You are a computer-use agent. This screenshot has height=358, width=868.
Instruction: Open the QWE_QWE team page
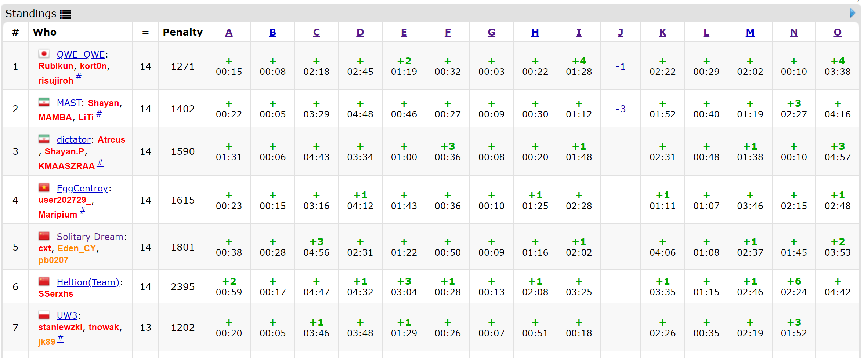click(x=81, y=54)
